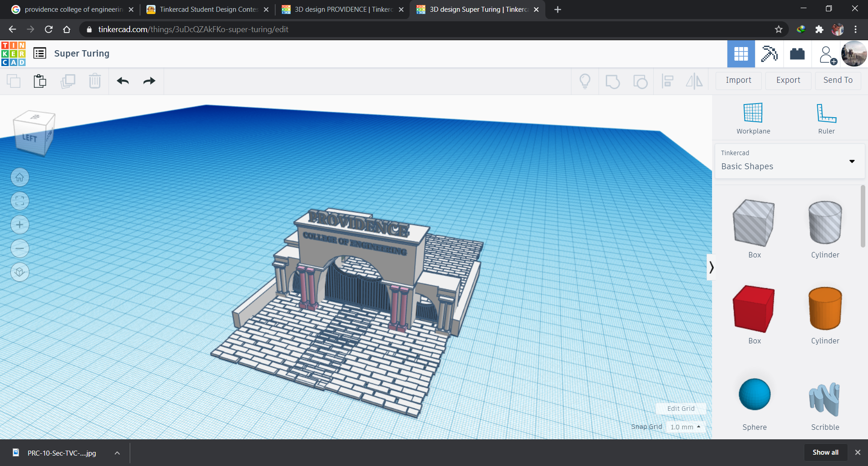Close the downloads bar
868x466 pixels.
858,452
